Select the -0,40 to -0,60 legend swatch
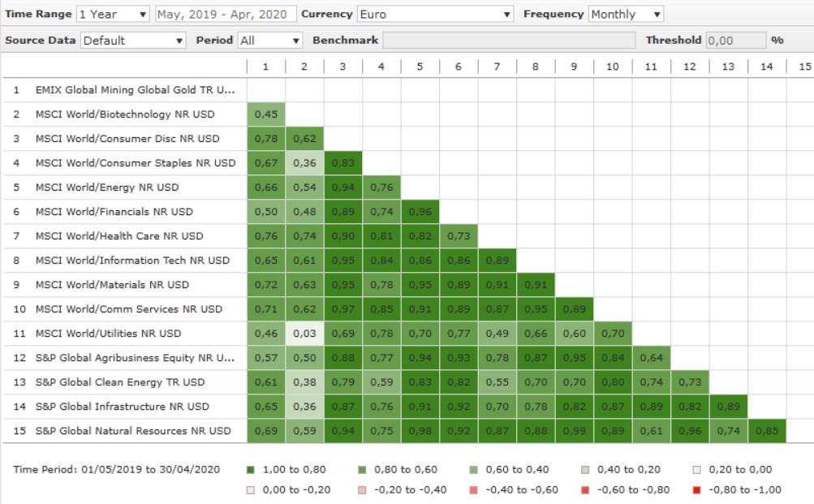 click(474, 489)
